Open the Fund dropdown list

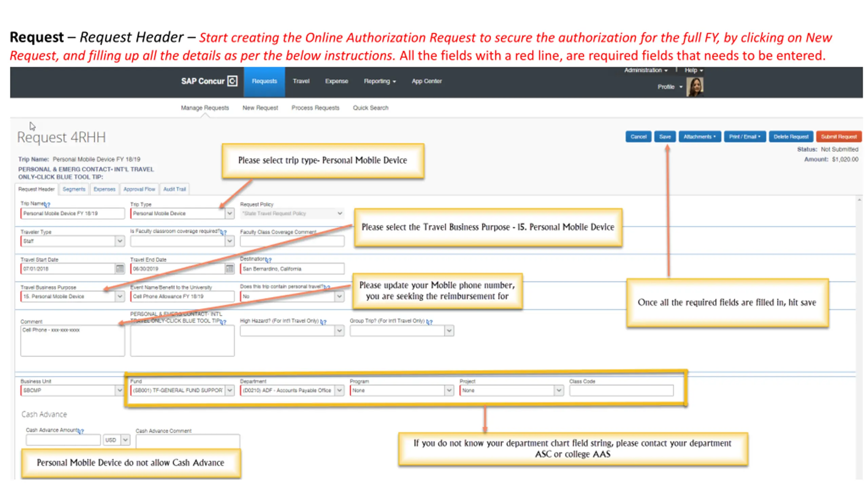230,390
